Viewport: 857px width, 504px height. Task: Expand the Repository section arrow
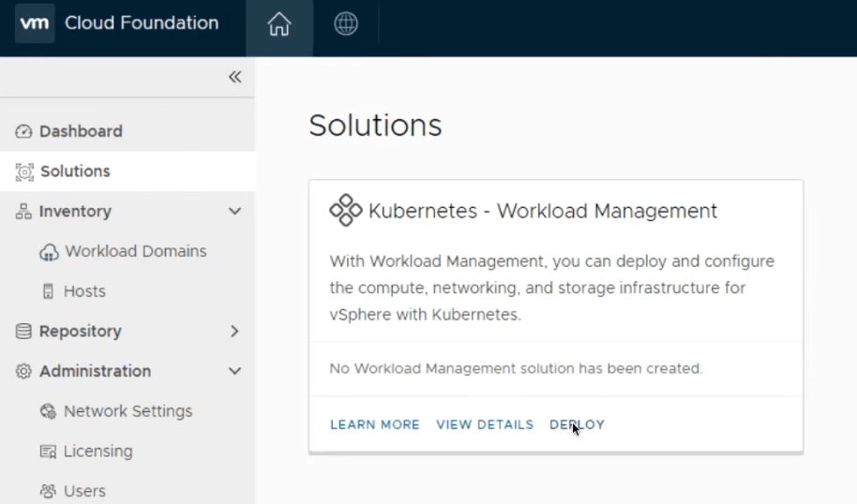pyautogui.click(x=234, y=332)
